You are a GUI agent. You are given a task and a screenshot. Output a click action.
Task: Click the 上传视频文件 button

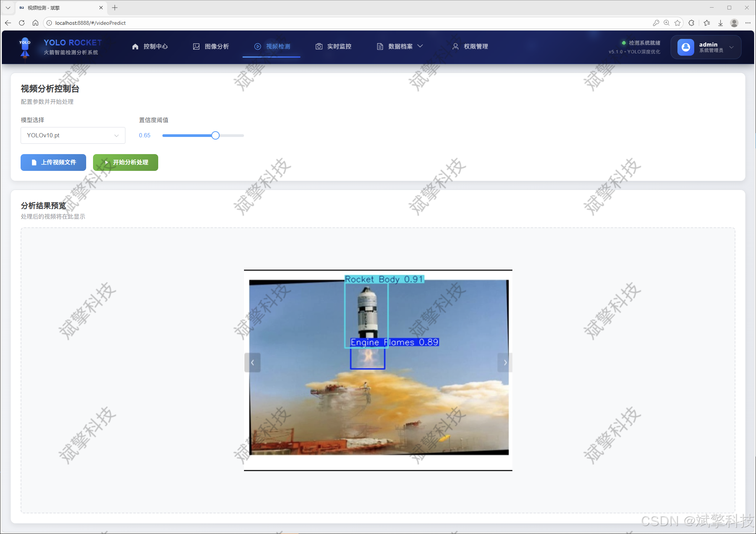[53, 162]
